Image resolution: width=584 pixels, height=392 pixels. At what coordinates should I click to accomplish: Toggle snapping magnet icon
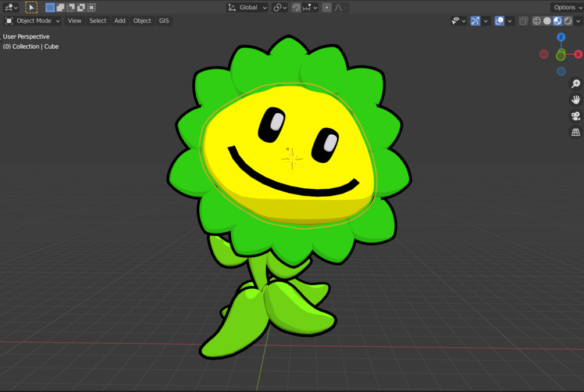tap(296, 8)
